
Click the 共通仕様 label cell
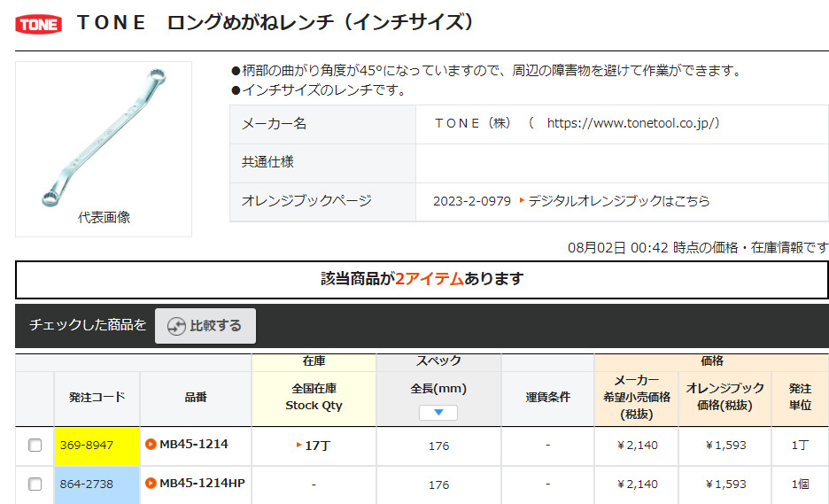tap(322, 163)
